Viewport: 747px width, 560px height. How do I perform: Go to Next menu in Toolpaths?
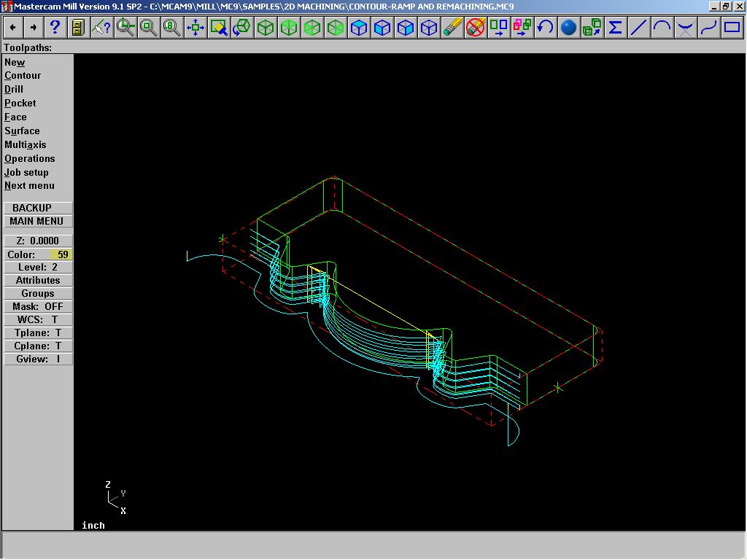point(29,186)
